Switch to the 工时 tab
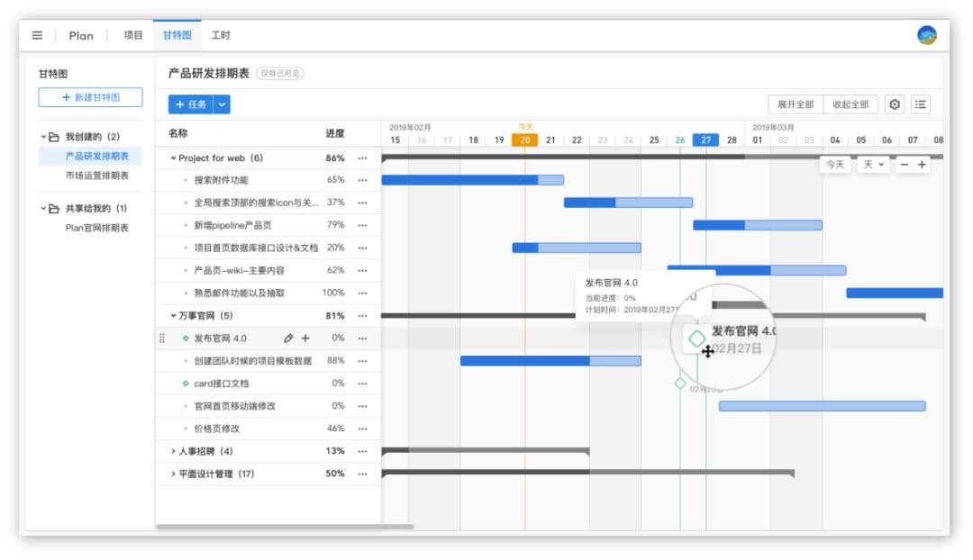Screen dimensions: 973x560 219,36
